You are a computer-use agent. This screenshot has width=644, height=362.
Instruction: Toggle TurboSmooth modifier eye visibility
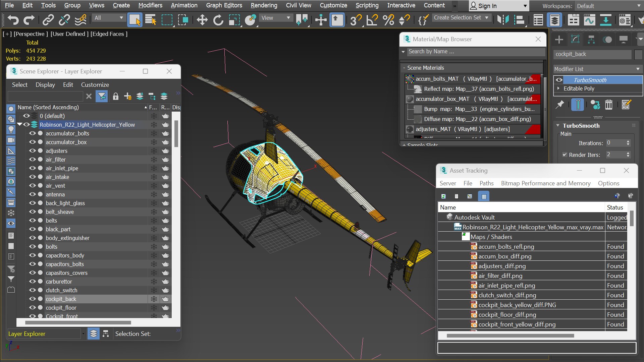click(559, 80)
